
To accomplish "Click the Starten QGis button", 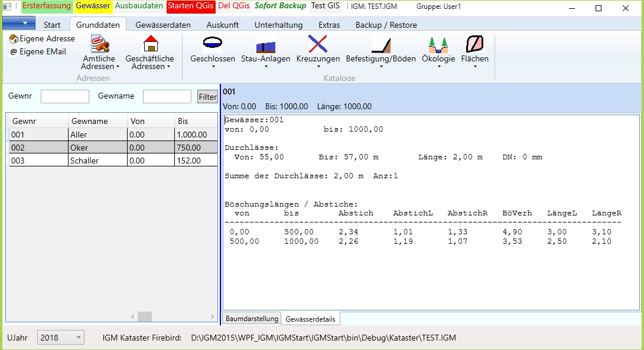I will click(191, 6).
